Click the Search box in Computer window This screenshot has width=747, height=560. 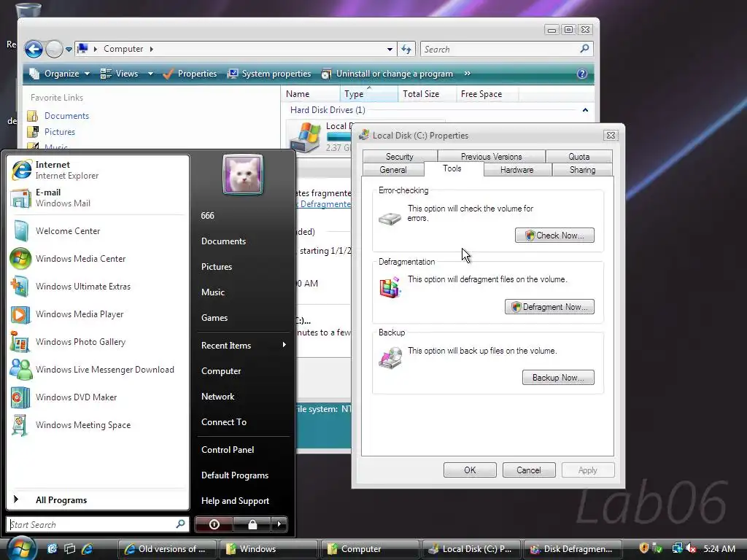[506, 49]
